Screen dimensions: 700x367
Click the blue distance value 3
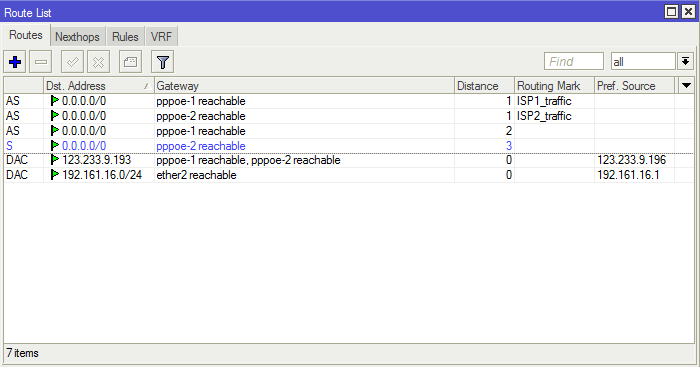(x=508, y=146)
